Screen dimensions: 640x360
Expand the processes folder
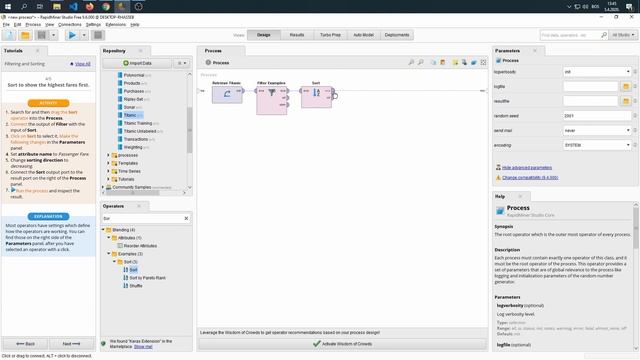[x=108, y=155]
